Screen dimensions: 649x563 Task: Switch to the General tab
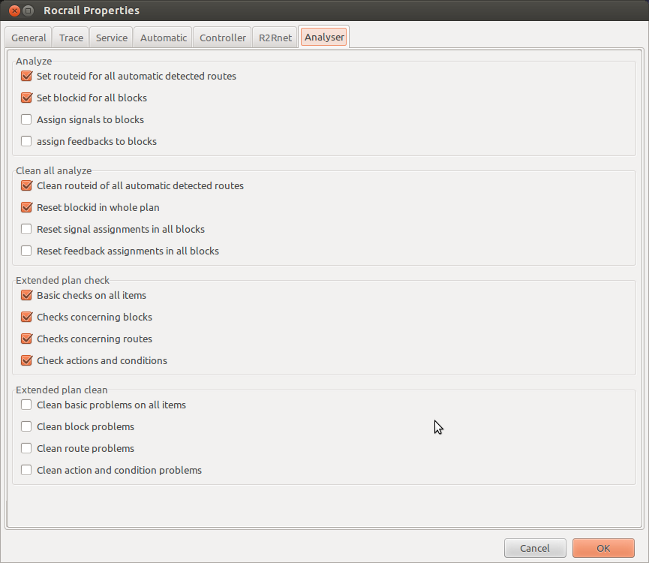(x=29, y=38)
